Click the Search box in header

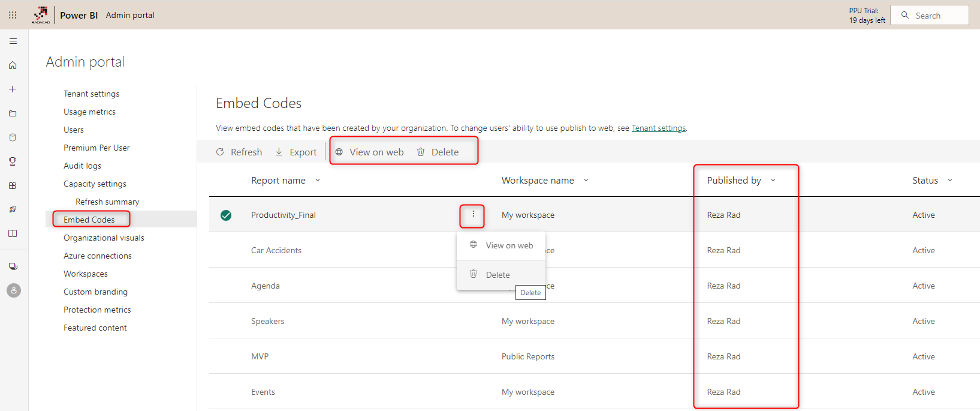coord(929,16)
